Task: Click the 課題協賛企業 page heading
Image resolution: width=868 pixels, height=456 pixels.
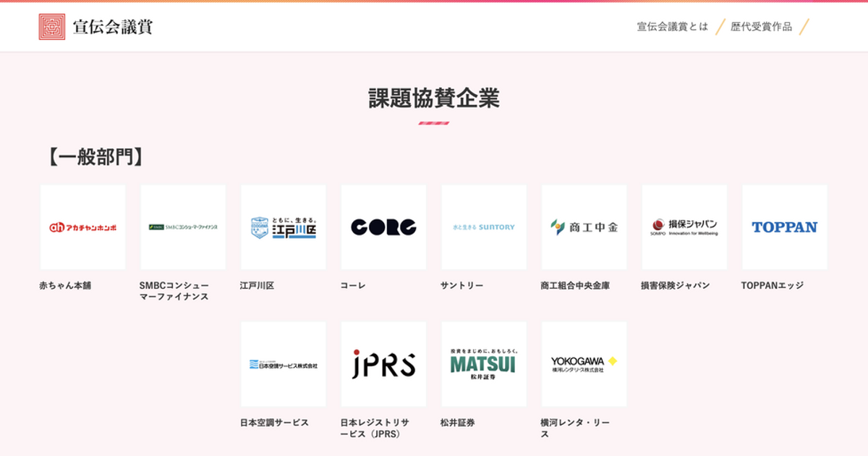Action: click(x=434, y=98)
